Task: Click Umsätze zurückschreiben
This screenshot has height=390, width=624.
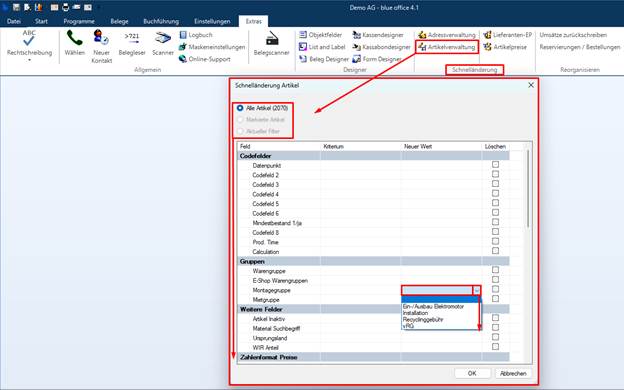Action: [573, 35]
